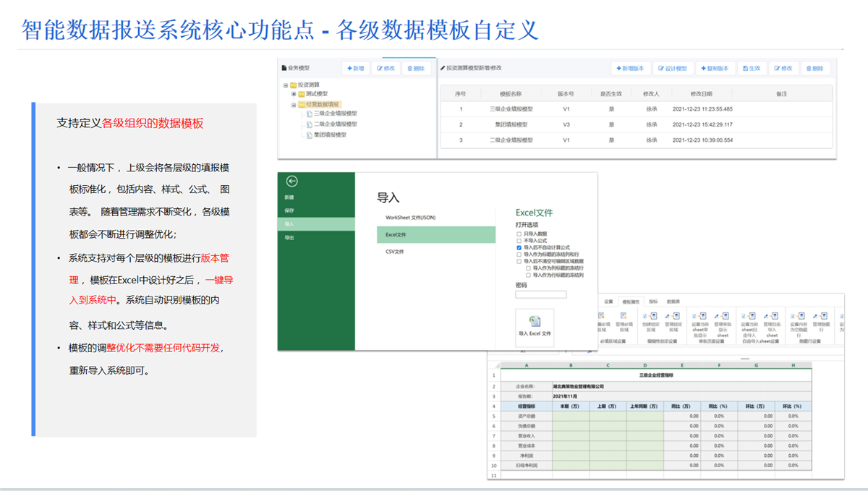
Task: Switch to the 指标 ribbon tab
Action: (x=653, y=302)
